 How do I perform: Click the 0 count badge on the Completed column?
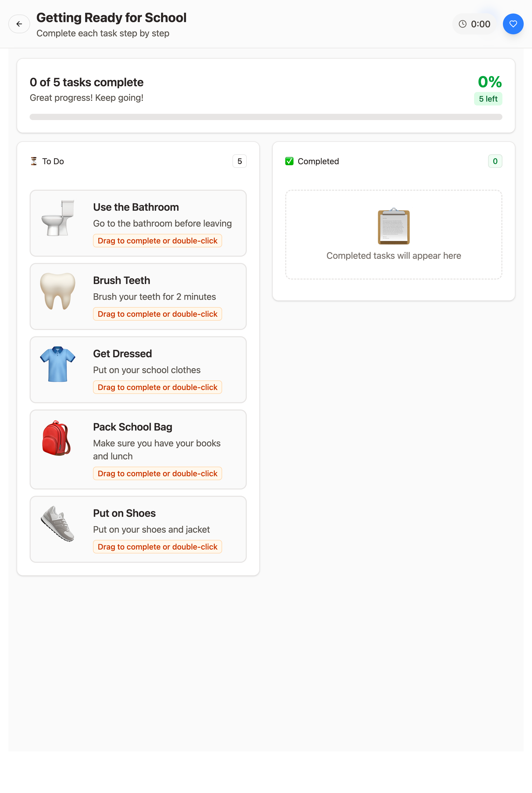[495, 161]
